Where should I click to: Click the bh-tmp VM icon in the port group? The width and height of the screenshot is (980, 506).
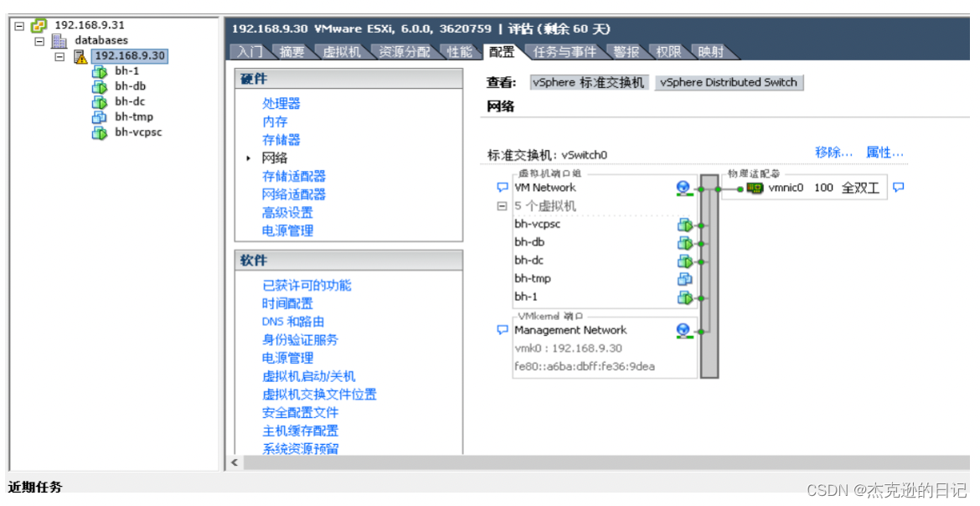point(685,279)
